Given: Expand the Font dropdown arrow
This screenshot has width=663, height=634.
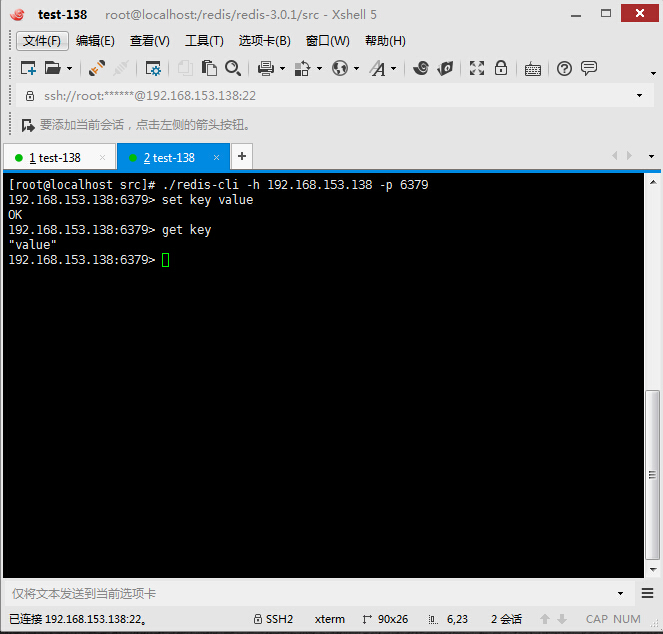Looking at the screenshot, I should click(x=394, y=69).
